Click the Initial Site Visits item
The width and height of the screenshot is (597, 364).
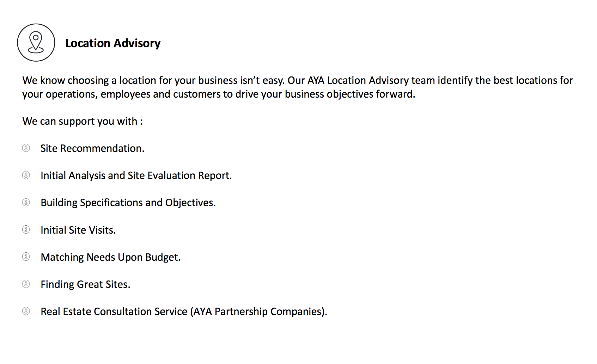(78, 230)
